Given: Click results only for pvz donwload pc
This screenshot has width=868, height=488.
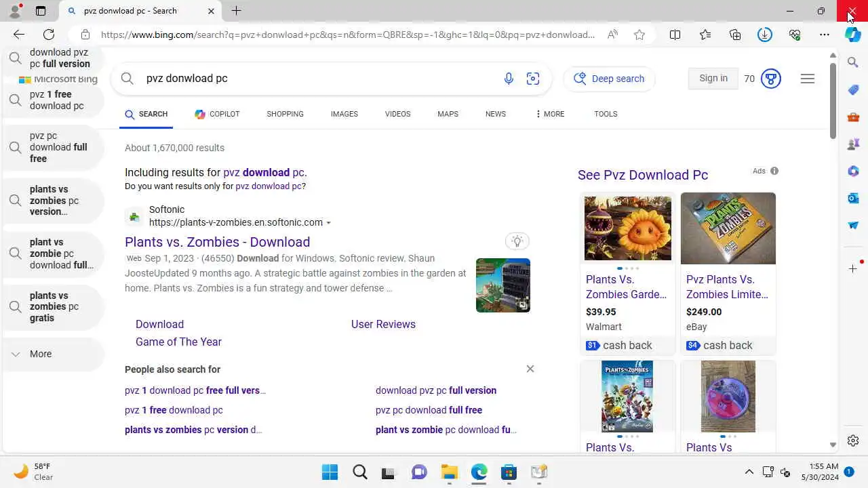Looking at the screenshot, I should click(269, 186).
